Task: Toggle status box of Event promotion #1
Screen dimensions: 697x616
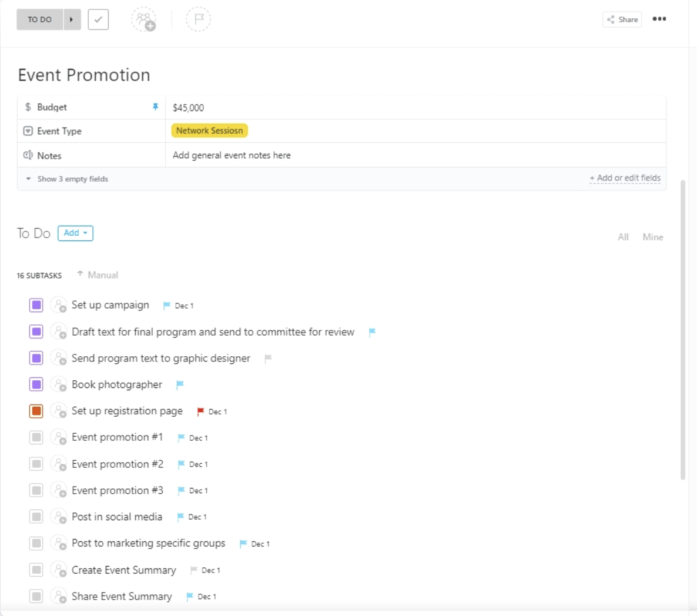Action: (36, 437)
